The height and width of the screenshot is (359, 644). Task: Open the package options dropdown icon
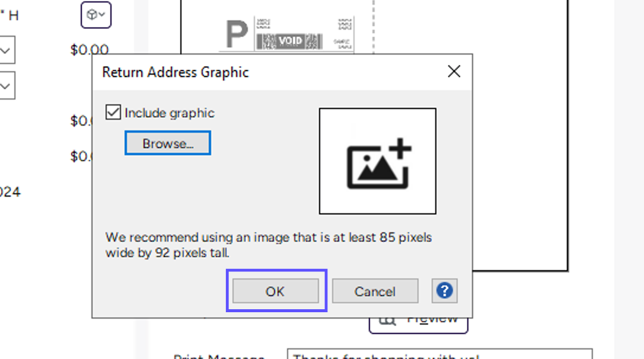coord(95,15)
